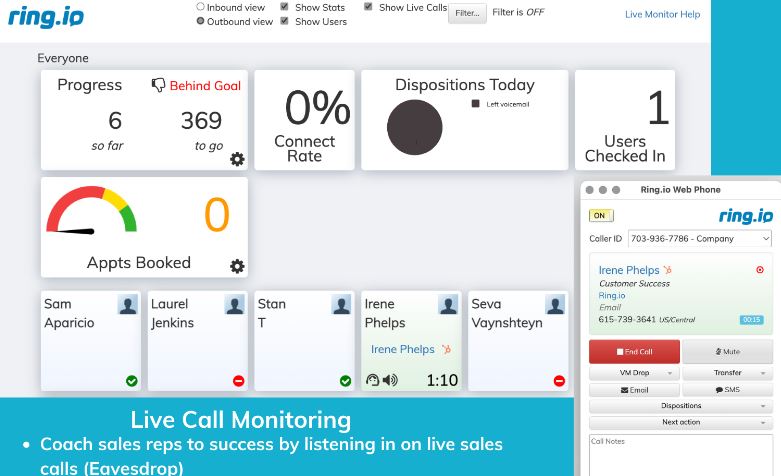Click the Ring.io company link in Web Phone
781x476 pixels.
[612, 295]
